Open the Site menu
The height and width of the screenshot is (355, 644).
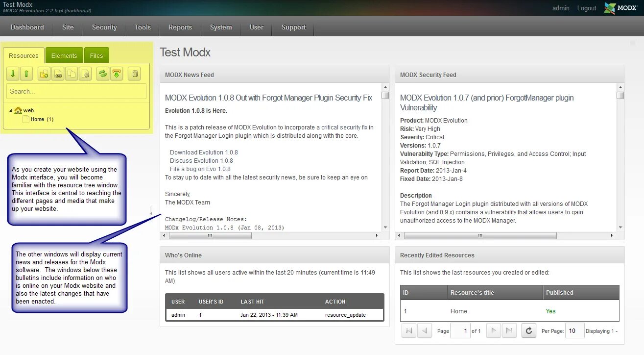tap(68, 27)
